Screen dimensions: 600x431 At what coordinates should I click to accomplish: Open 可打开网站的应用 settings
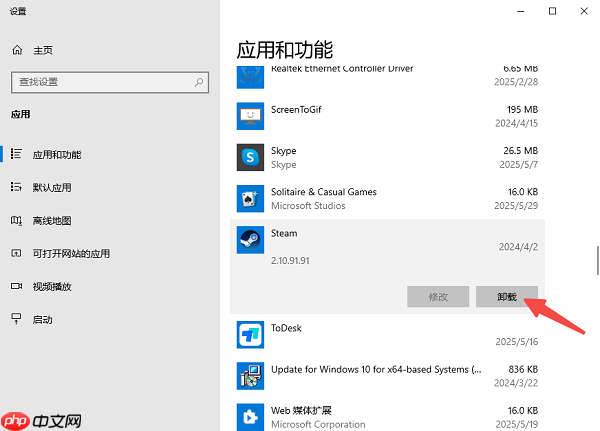71,253
